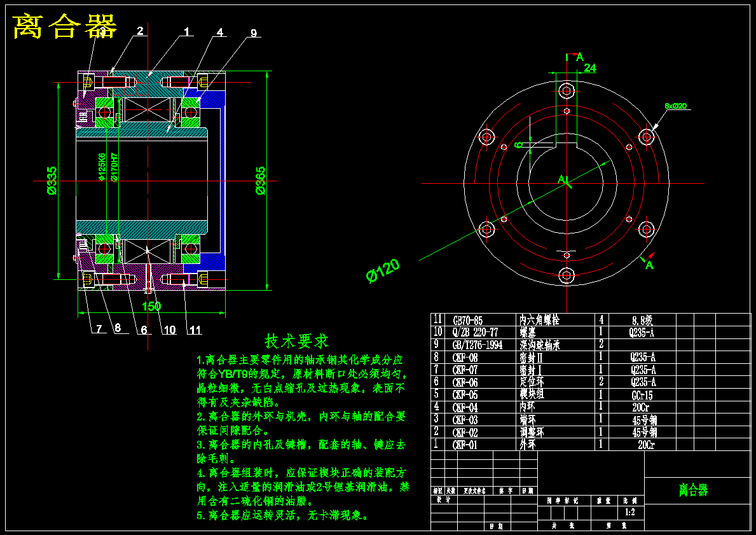Click the CKF-08 part code
Screen dimensions: 756x535
coord(465,358)
